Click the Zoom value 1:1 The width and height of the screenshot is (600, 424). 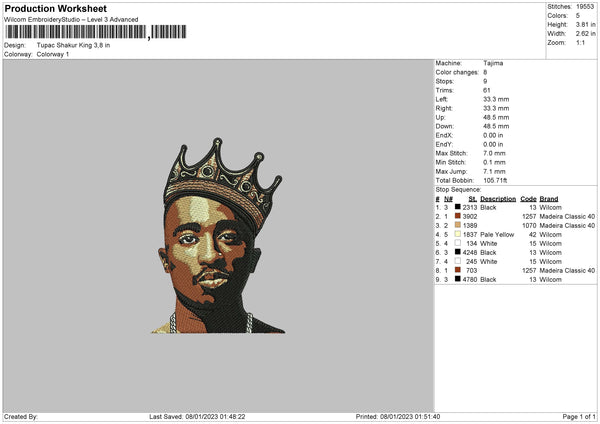pyautogui.click(x=580, y=42)
